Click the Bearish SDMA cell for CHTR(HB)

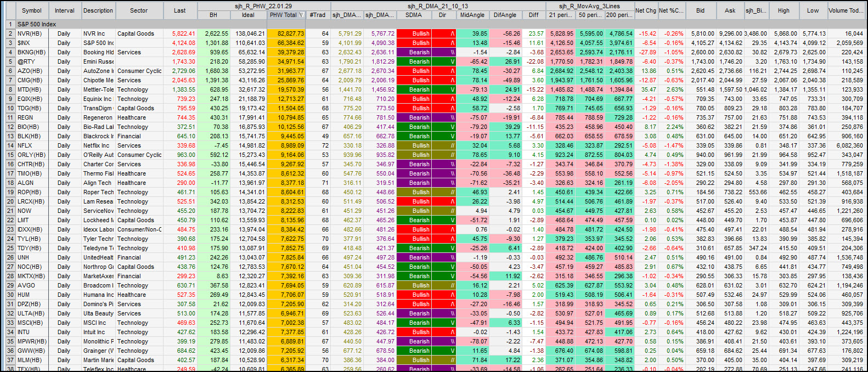pos(414,164)
